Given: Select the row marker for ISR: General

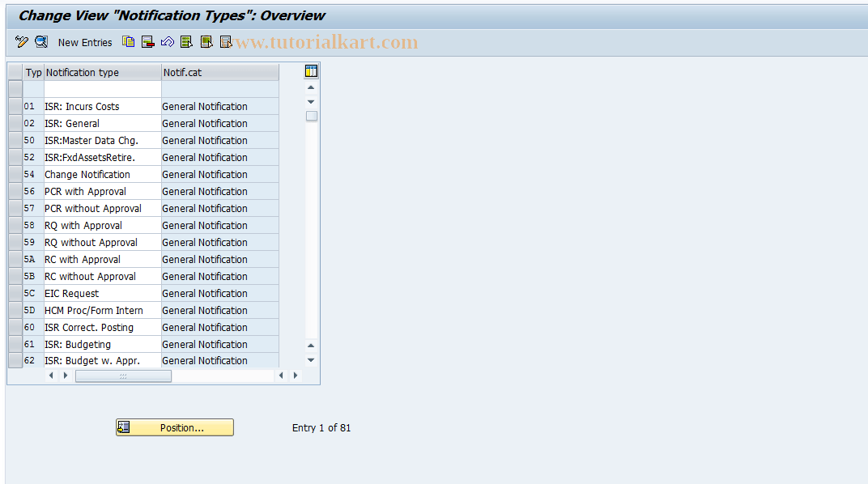Looking at the screenshot, I should coord(15,123).
